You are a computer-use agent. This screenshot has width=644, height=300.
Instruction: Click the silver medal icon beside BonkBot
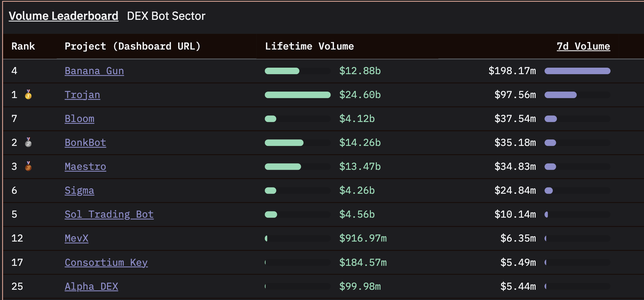pos(28,142)
